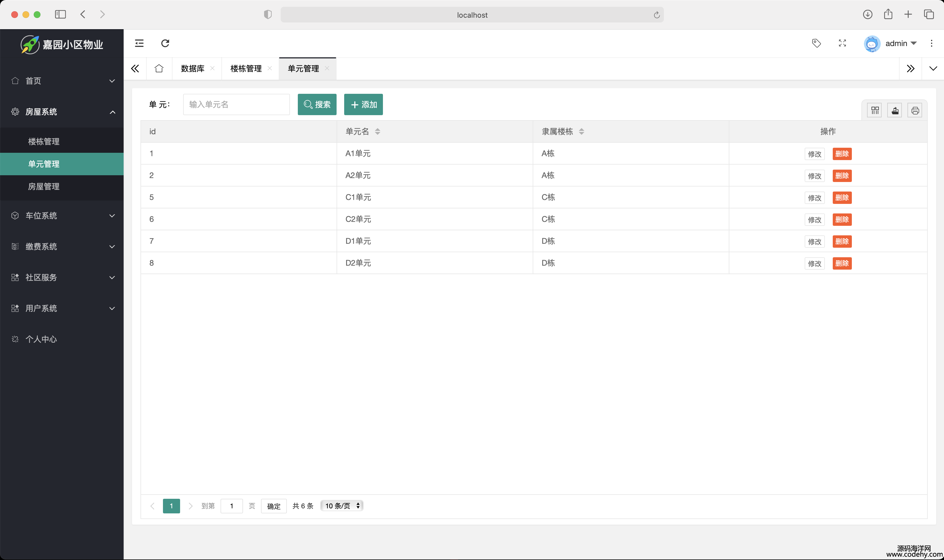Open the 10 条/页 page size selector
This screenshot has width=944, height=560.
coord(342,506)
